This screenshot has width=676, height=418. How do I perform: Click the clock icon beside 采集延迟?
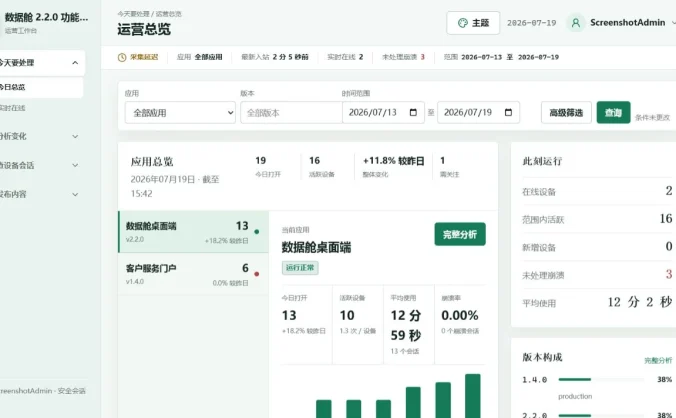(x=122, y=57)
